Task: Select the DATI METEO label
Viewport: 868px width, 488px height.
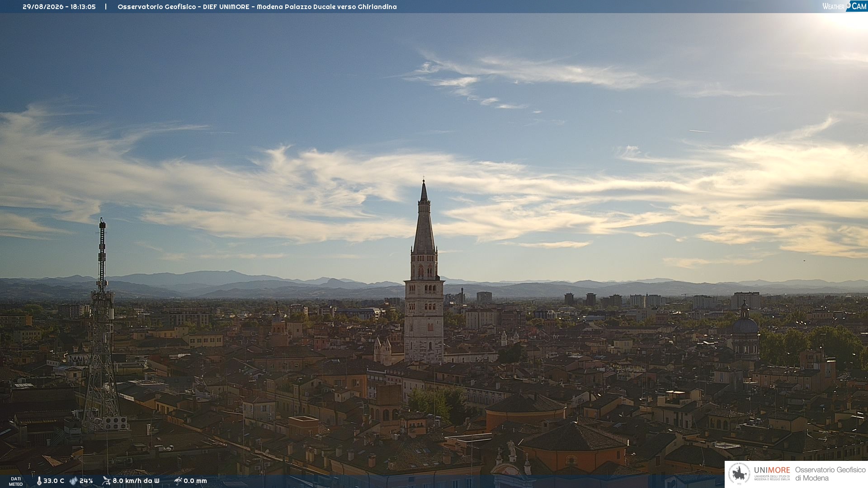Action: pyautogui.click(x=16, y=481)
